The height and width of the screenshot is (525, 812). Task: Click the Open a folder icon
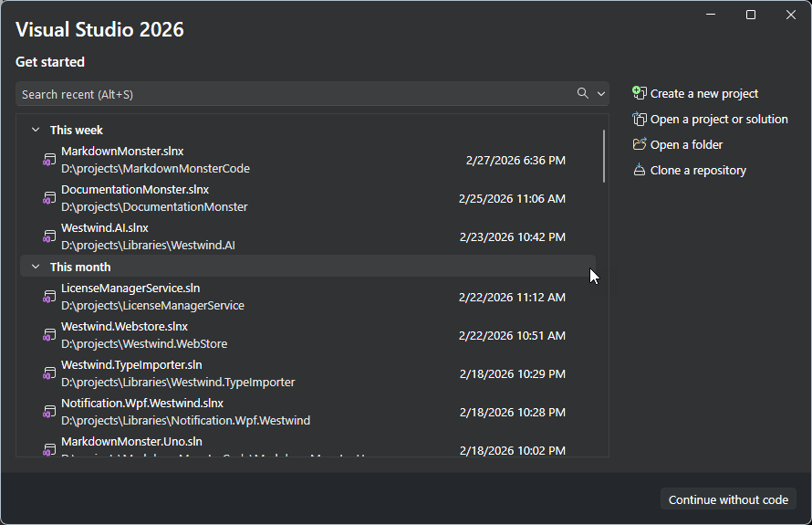[640, 144]
